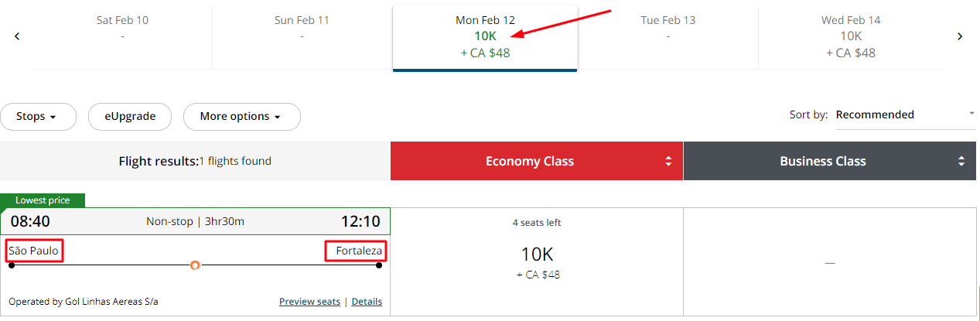Show later dates with the right arrow

[x=960, y=36]
